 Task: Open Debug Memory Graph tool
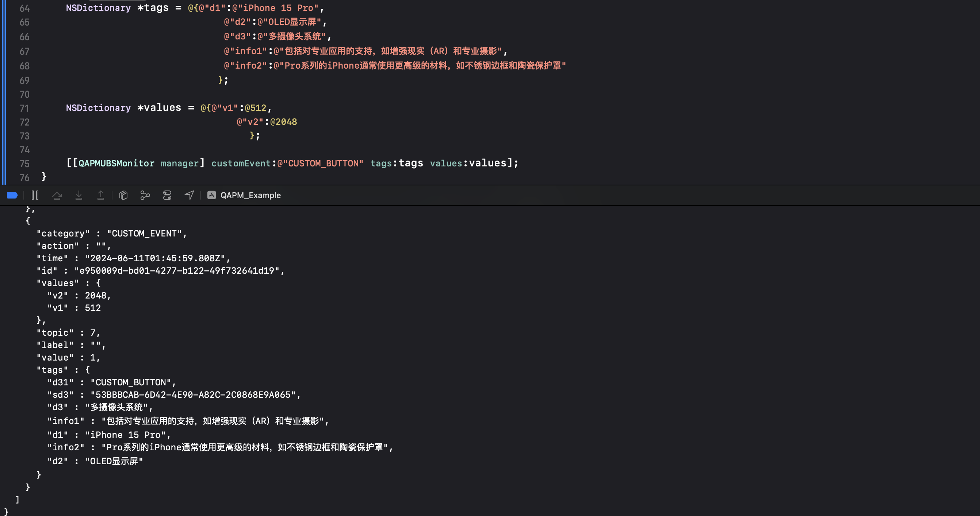[x=145, y=196]
